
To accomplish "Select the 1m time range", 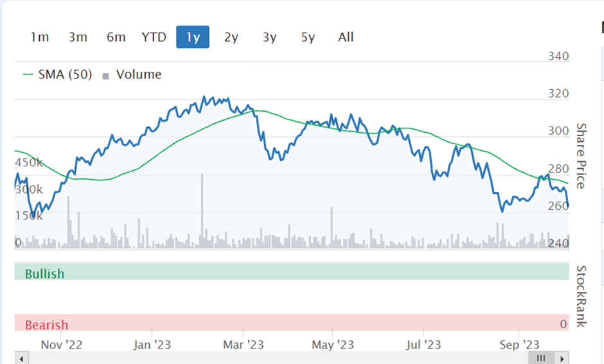I will pyautogui.click(x=40, y=37).
